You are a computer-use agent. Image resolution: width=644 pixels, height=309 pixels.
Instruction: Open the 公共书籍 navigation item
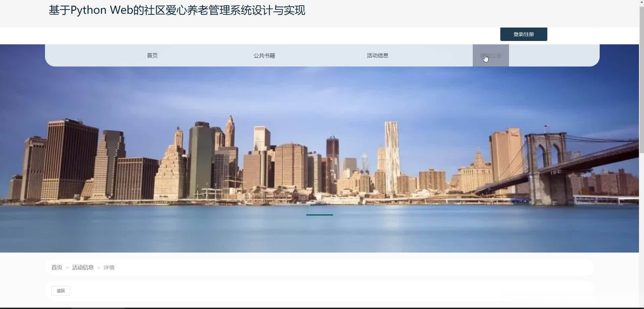click(x=265, y=55)
